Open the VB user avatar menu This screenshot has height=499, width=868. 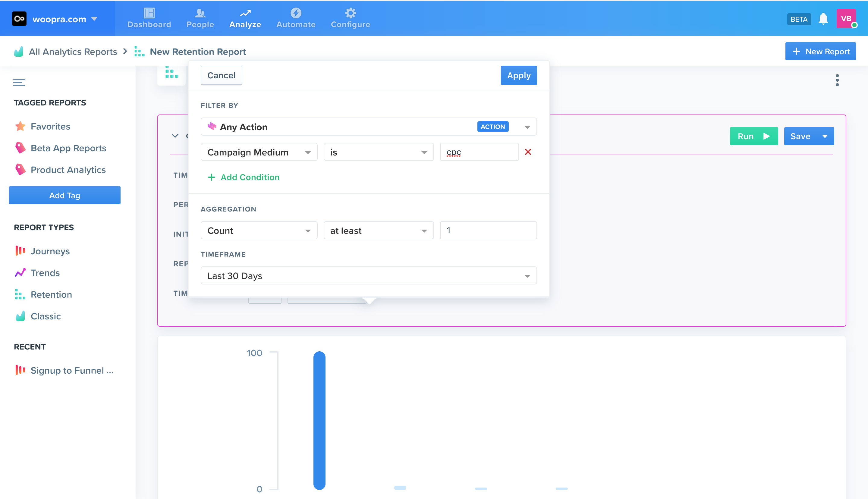click(846, 19)
